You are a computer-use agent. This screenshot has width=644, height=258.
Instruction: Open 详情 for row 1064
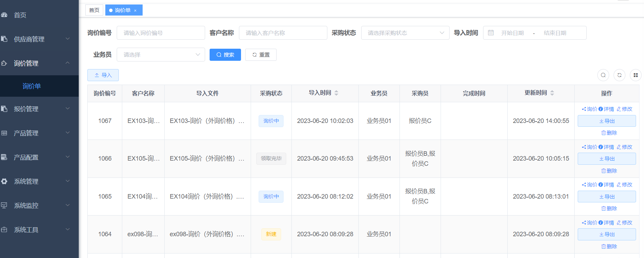pos(606,222)
